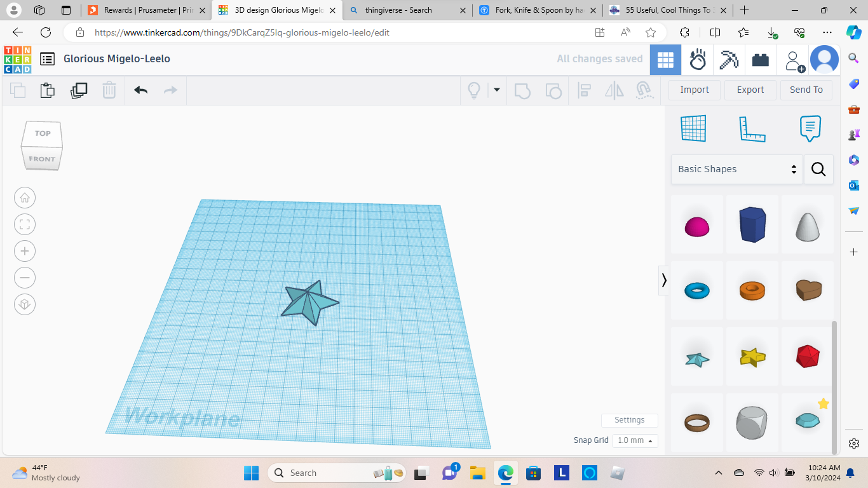868x488 pixels.
Task: Switch between perspective and orthographic view
Action: 25,304
